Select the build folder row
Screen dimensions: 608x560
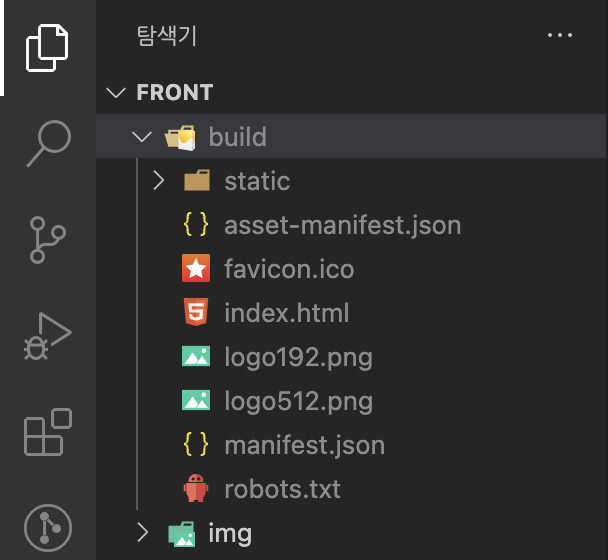[x=351, y=136]
